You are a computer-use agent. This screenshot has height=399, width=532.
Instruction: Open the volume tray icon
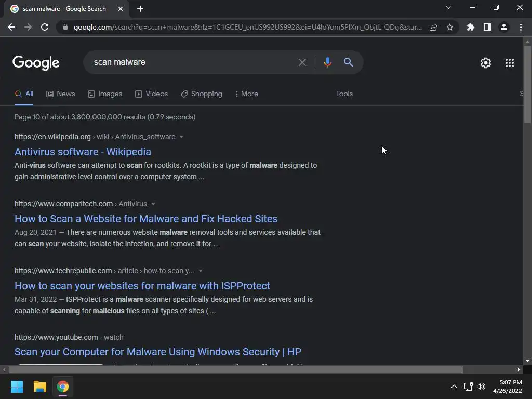coord(481,387)
